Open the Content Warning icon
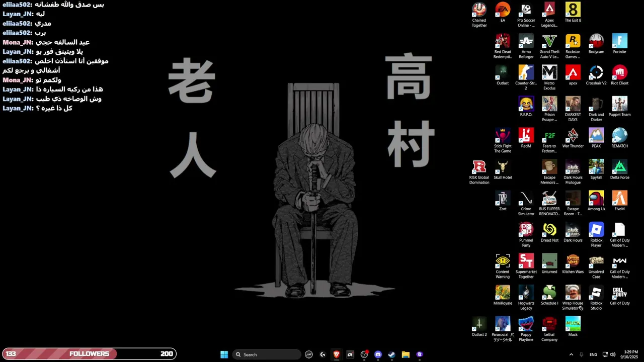This screenshot has width=644, height=362. click(503, 266)
